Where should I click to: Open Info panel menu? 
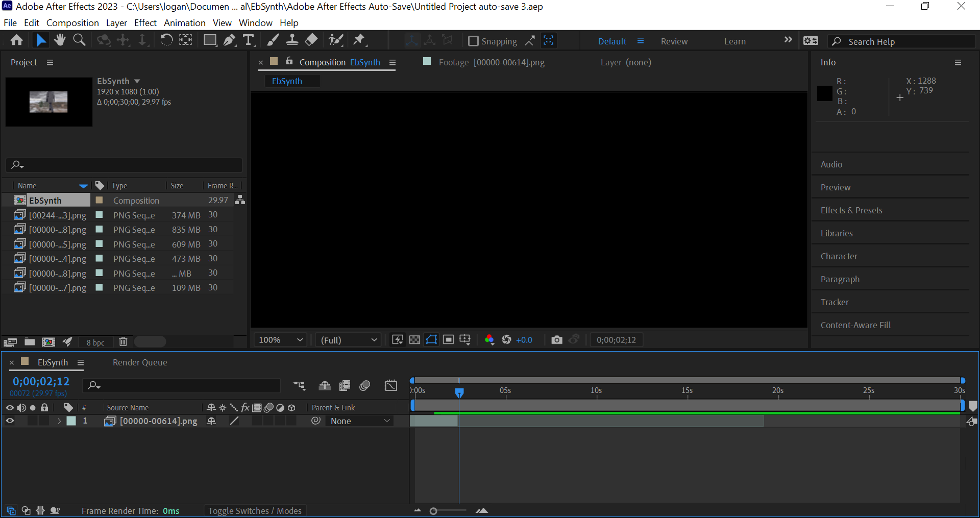[958, 62]
